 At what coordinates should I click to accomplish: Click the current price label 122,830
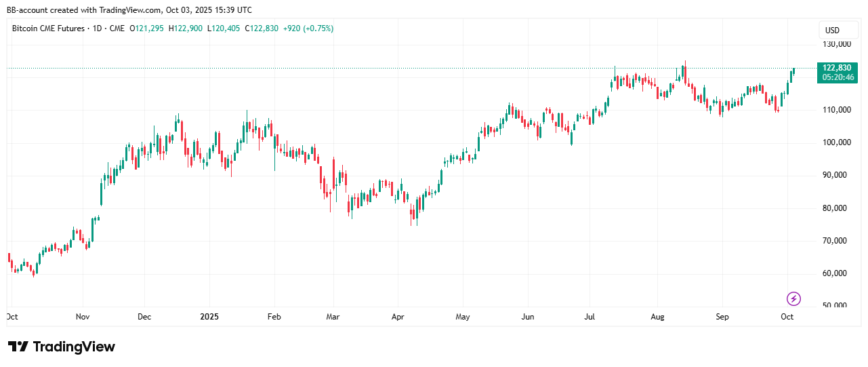pos(835,68)
